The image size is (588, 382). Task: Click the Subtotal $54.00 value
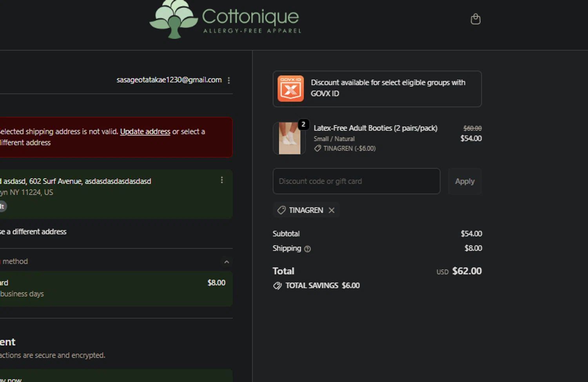pos(471,234)
